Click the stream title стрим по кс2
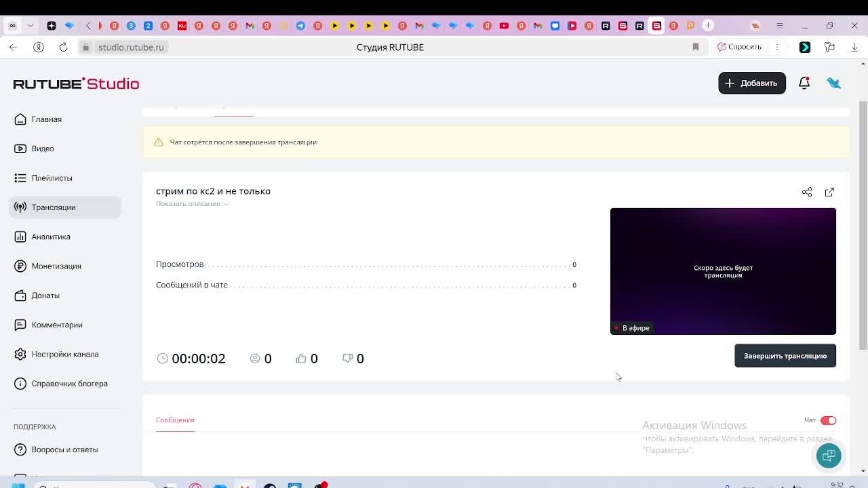Viewport: 868px width, 488px height. point(213,191)
